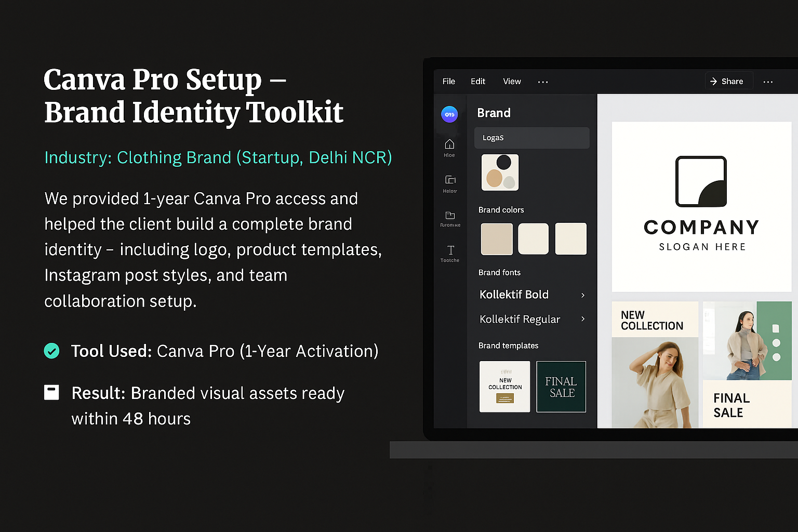Click the blue round brand avatar icon
This screenshot has height=532, width=798.
[x=449, y=114]
